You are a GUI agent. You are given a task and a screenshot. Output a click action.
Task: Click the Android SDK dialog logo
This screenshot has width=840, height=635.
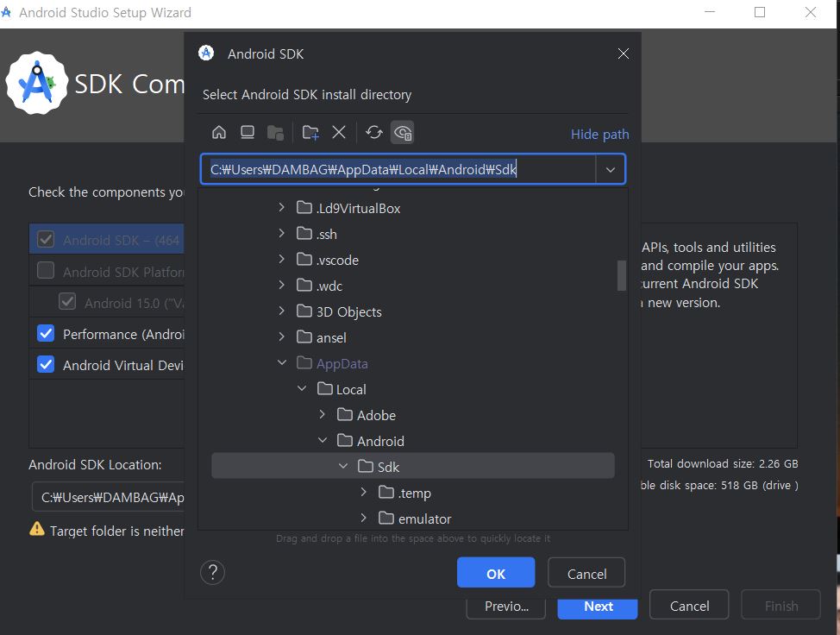[x=206, y=53]
